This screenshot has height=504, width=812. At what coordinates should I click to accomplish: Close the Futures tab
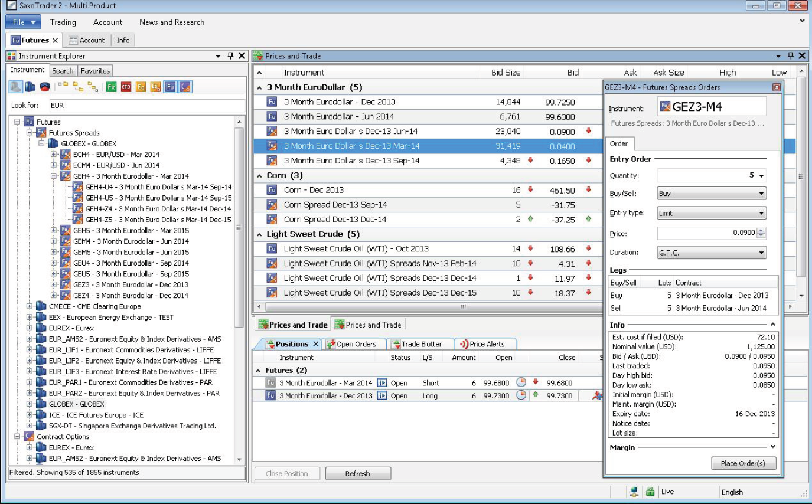55,41
